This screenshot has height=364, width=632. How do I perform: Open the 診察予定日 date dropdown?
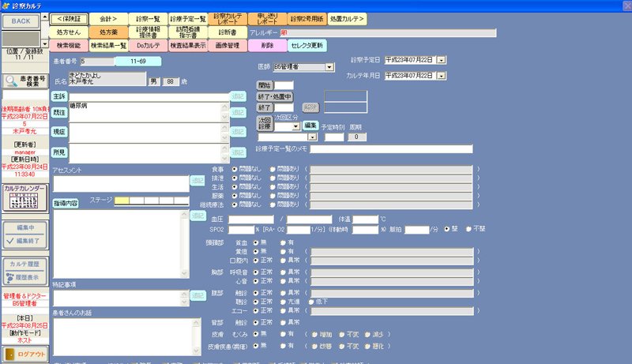(442, 60)
